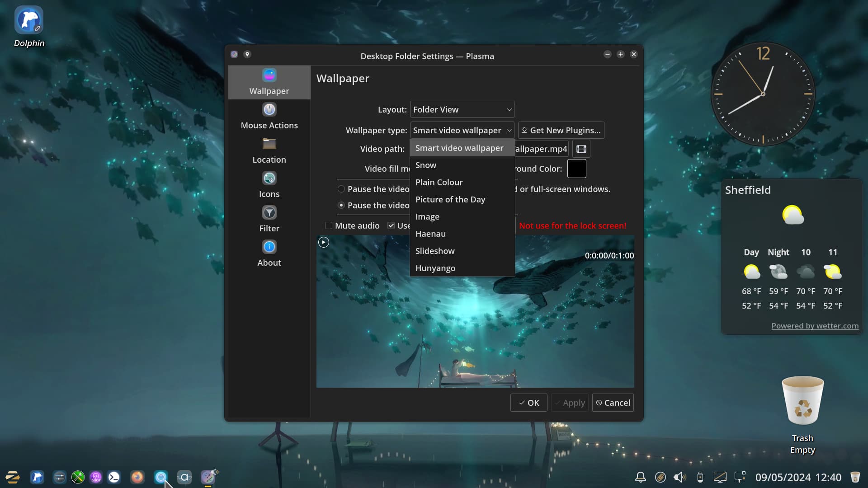Open the letter 'a' app in the taskbar
The image size is (868, 488).
coord(184,477)
